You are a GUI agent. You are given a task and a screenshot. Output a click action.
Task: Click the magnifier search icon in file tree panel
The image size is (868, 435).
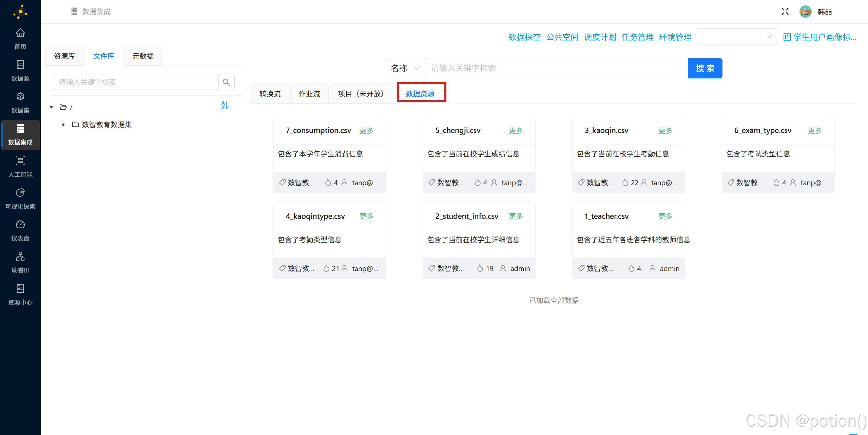[226, 82]
